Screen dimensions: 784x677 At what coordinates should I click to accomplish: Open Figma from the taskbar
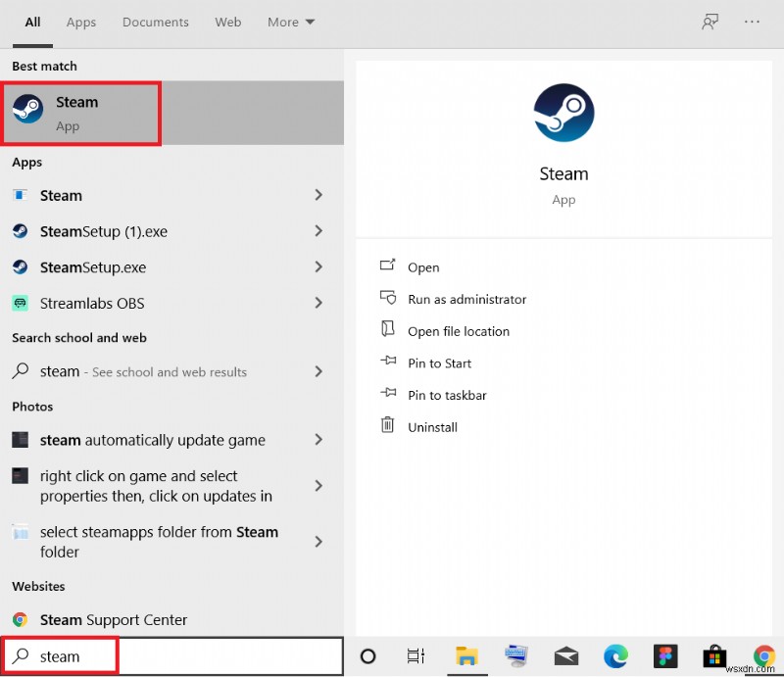[665, 656]
